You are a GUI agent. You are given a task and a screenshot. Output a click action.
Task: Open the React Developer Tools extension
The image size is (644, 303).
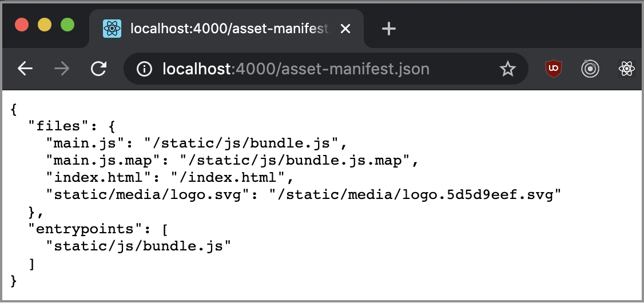(x=627, y=69)
